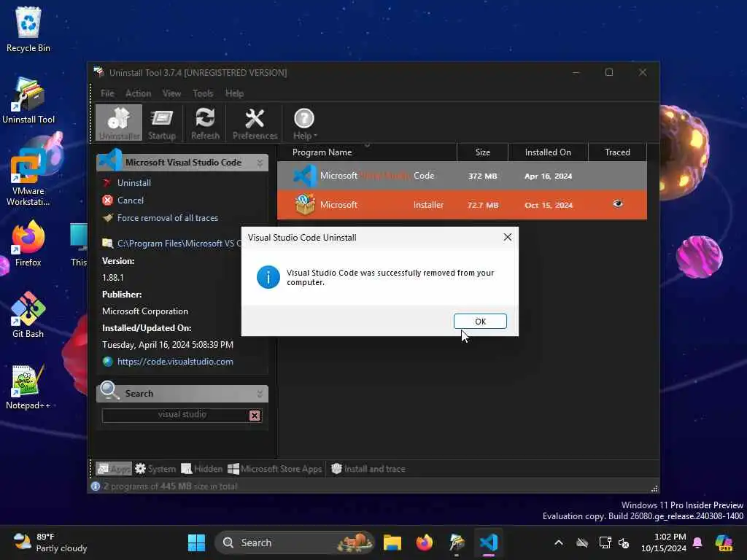747x560 pixels.
Task: Sort by Installed On column header
Action: 548,152
